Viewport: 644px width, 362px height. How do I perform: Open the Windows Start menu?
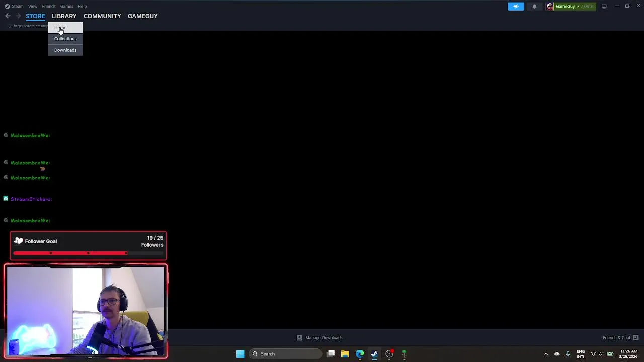coord(240,354)
